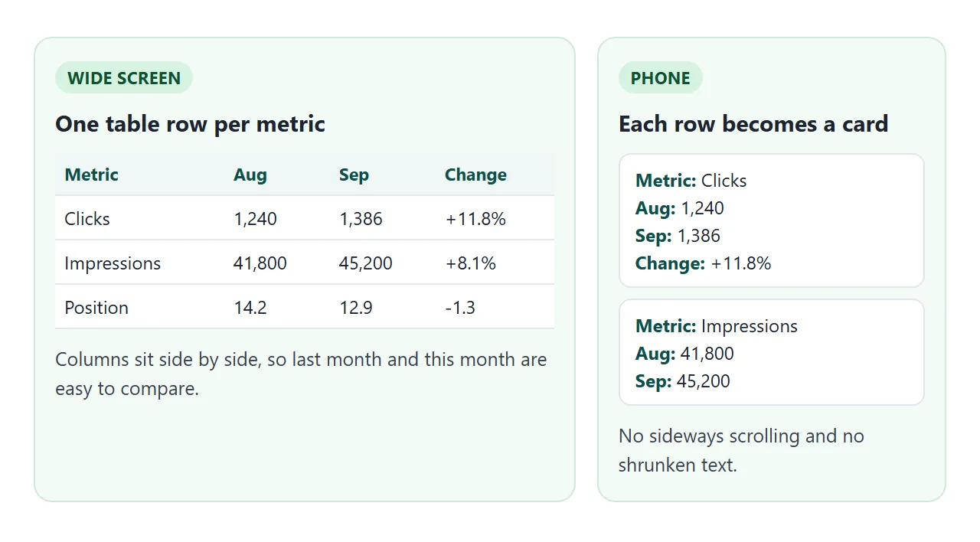980x542 pixels.
Task: Click the 'Columns sit side by side' caption
Action: pos(301,374)
